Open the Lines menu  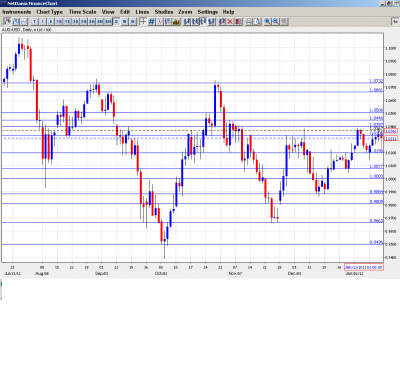(x=142, y=12)
